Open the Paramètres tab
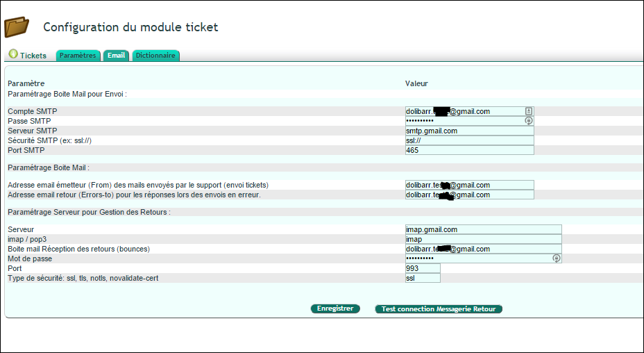Viewport: 644px width, 353px height. click(x=78, y=55)
